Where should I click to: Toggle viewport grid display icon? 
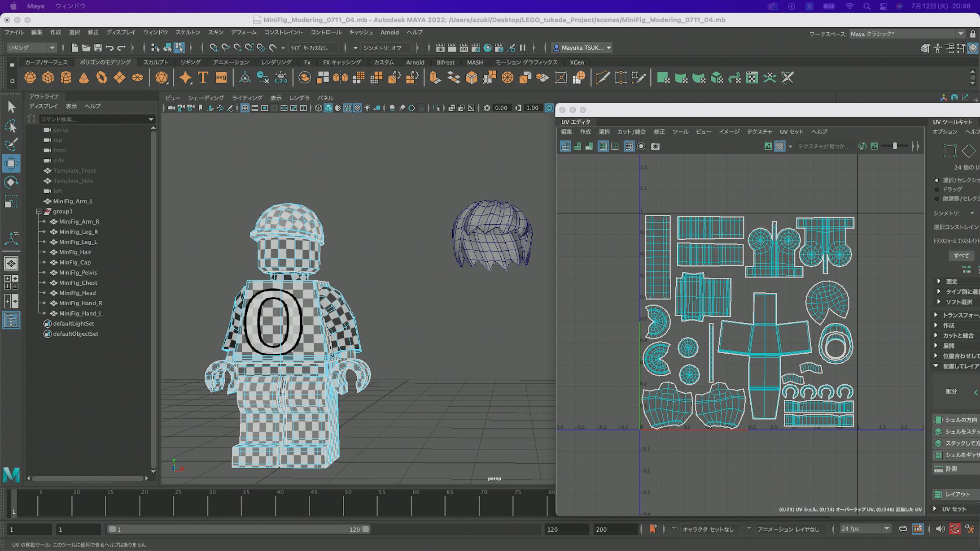click(245, 108)
